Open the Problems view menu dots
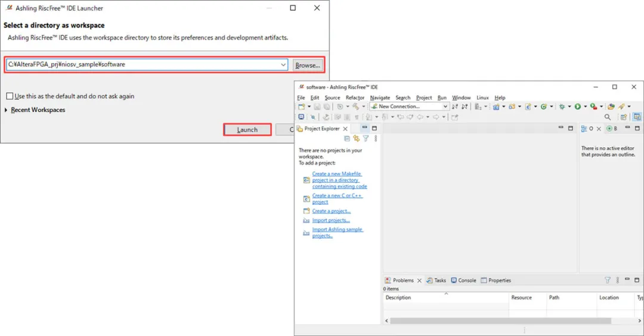Viewport: 644px width, 336px height. [617, 280]
